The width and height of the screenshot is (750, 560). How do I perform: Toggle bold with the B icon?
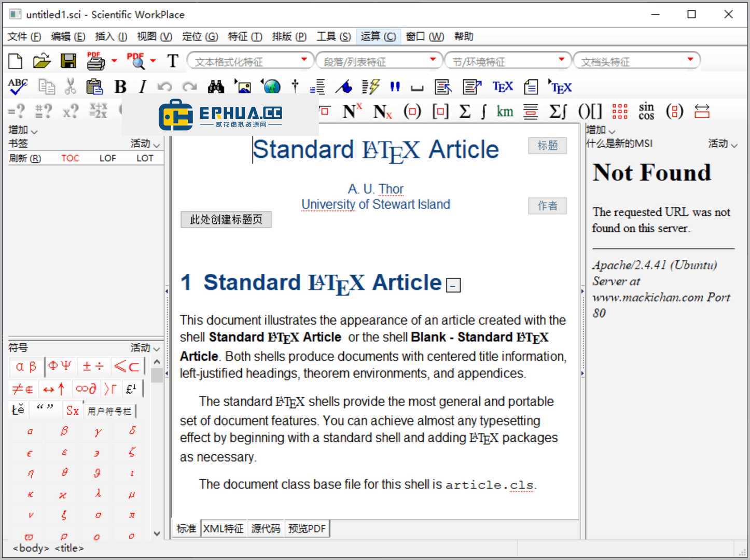click(120, 87)
